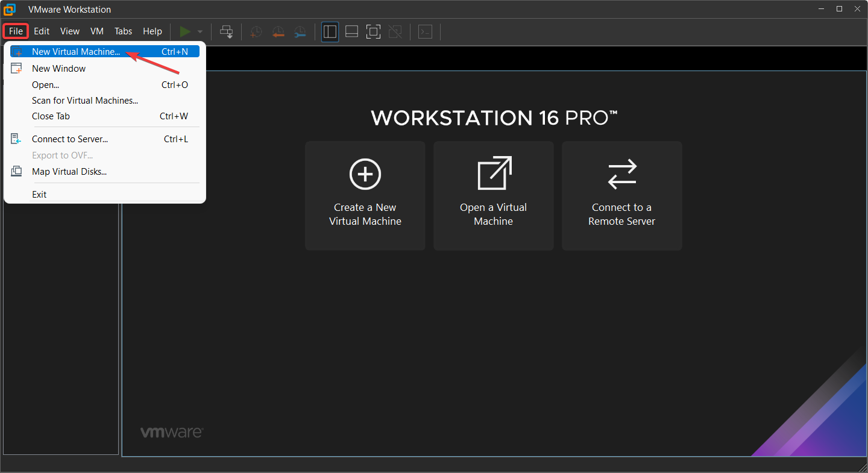Click the Open a Virtual Machine tile

[x=493, y=196]
